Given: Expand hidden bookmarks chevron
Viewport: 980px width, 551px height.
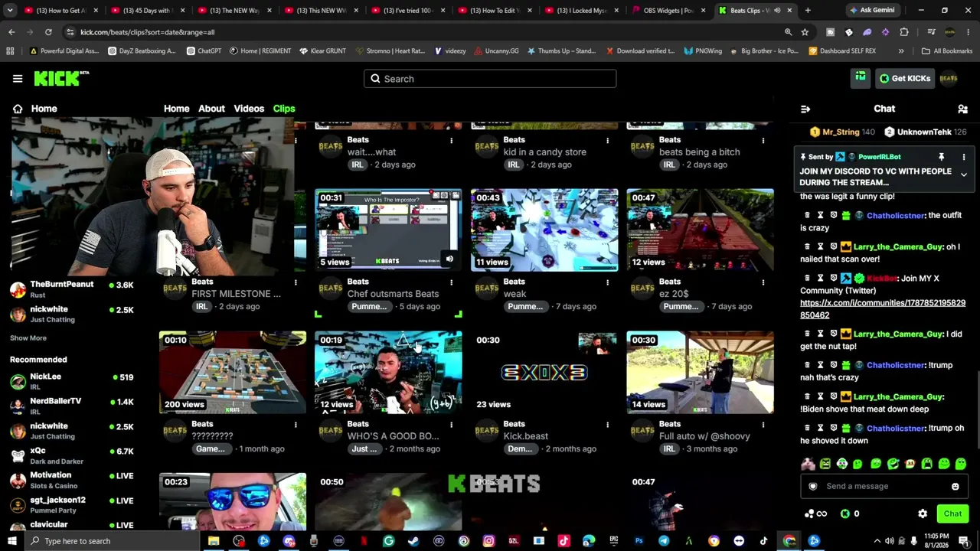Looking at the screenshot, I should (901, 51).
